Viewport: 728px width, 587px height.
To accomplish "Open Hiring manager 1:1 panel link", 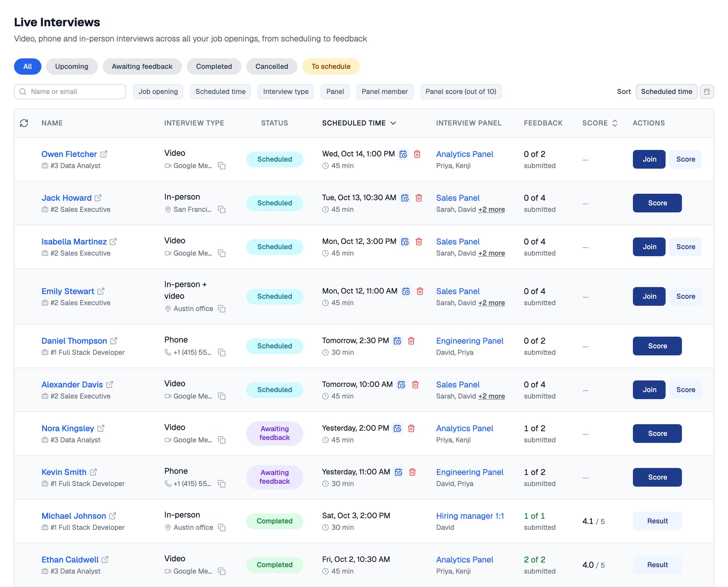I will pyautogui.click(x=470, y=516).
